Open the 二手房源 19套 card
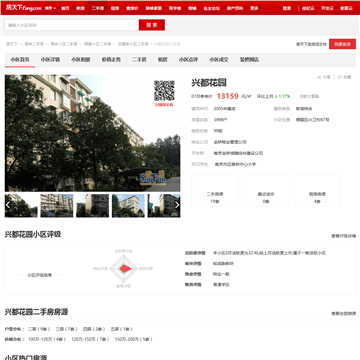The width and height of the screenshot is (360, 360). [x=215, y=191]
